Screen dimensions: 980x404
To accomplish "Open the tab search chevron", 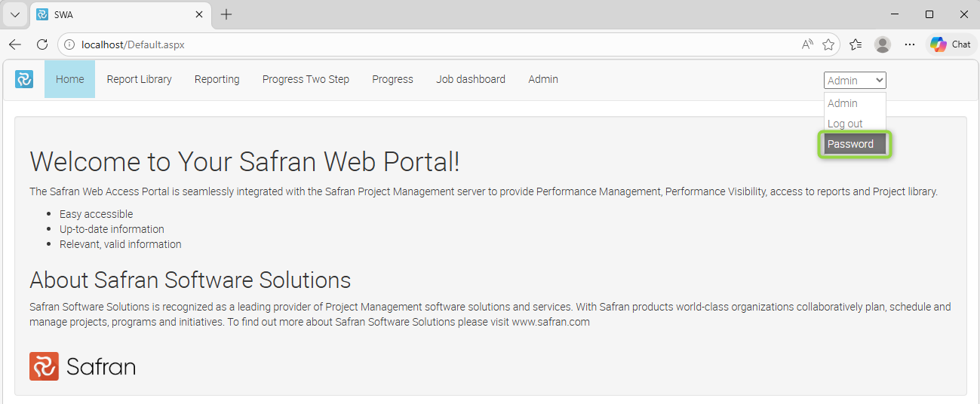I will (x=15, y=14).
